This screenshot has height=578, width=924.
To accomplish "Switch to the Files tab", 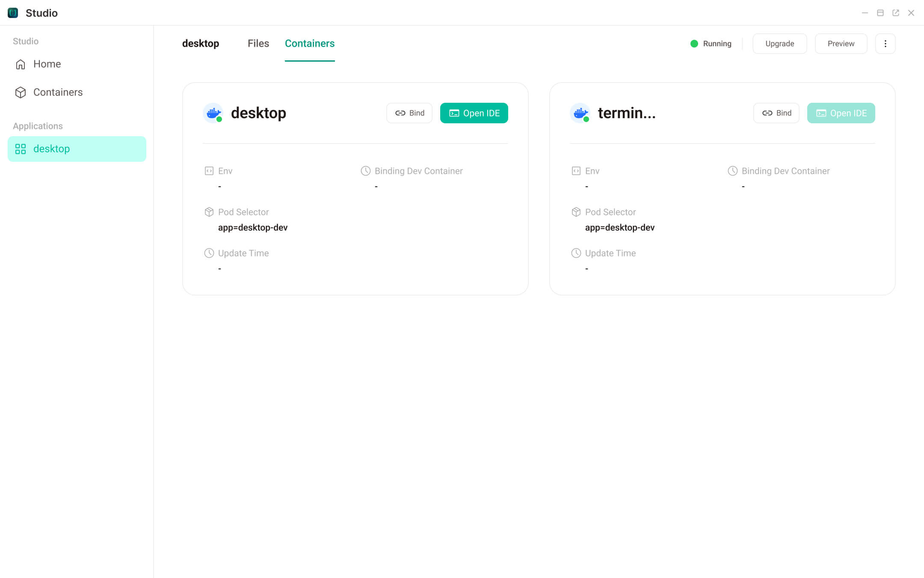I will (258, 44).
